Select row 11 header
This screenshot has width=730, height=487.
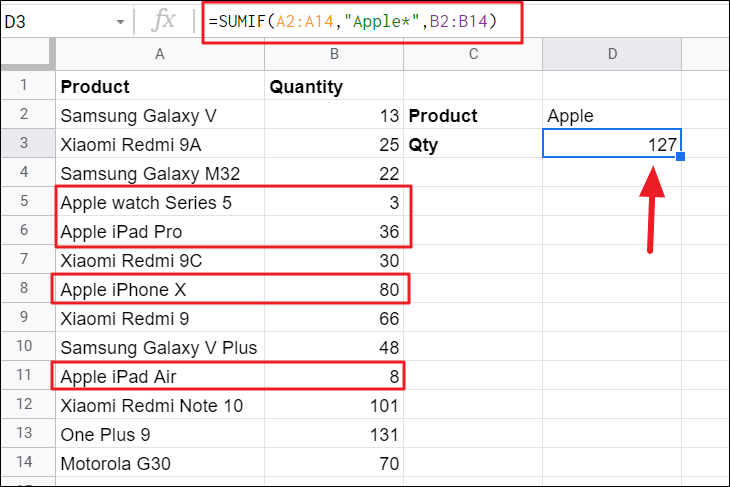click(x=27, y=377)
